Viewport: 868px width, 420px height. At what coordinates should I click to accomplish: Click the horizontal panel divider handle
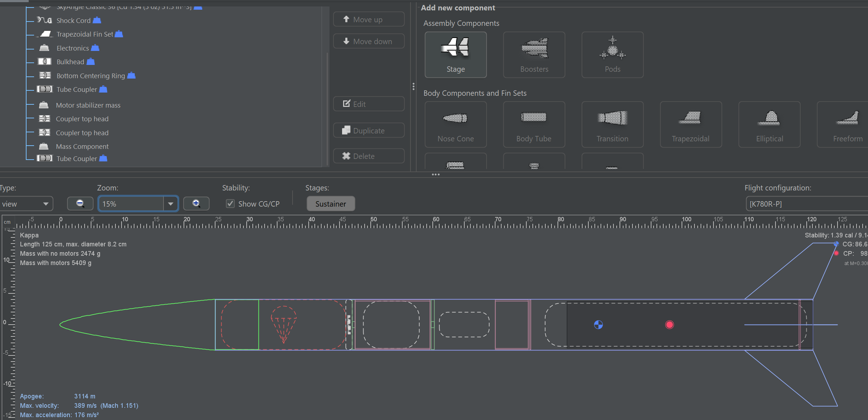(435, 175)
